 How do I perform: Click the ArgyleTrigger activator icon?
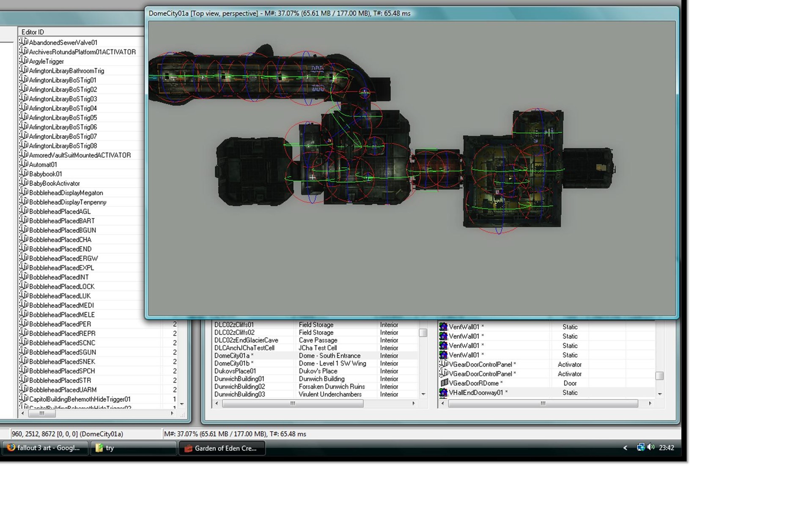pyautogui.click(x=24, y=61)
